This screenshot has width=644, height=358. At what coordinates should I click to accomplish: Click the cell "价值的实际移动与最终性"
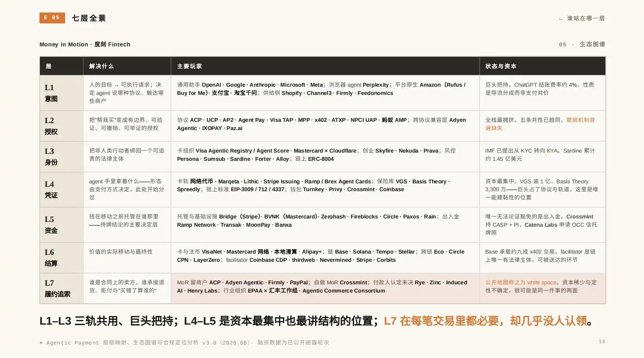(x=127, y=257)
